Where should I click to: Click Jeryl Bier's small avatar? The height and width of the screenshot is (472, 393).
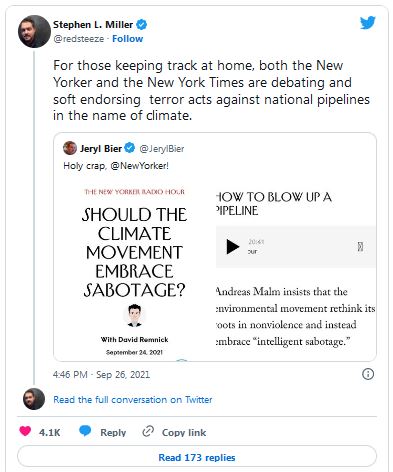coord(70,148)
